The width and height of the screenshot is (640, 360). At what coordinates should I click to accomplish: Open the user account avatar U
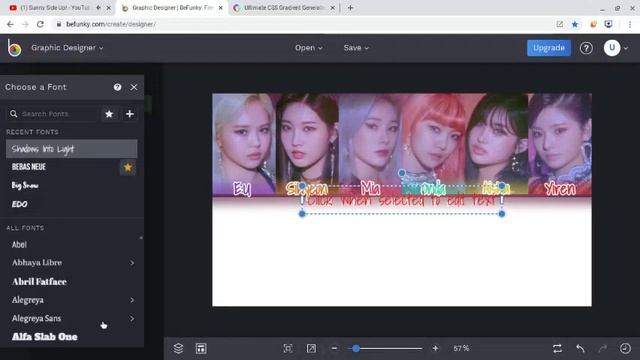pyautogui.click(x=611, y=48)
